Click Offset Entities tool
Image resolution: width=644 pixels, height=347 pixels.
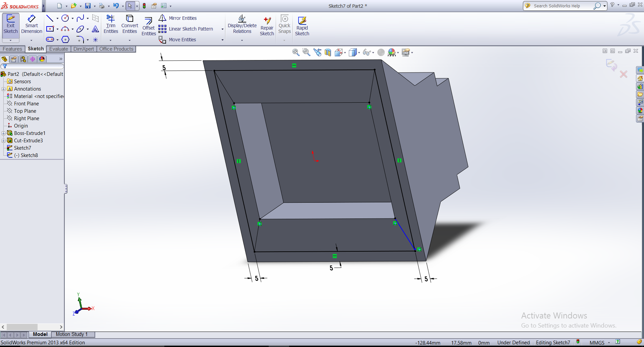pos(149,26)
